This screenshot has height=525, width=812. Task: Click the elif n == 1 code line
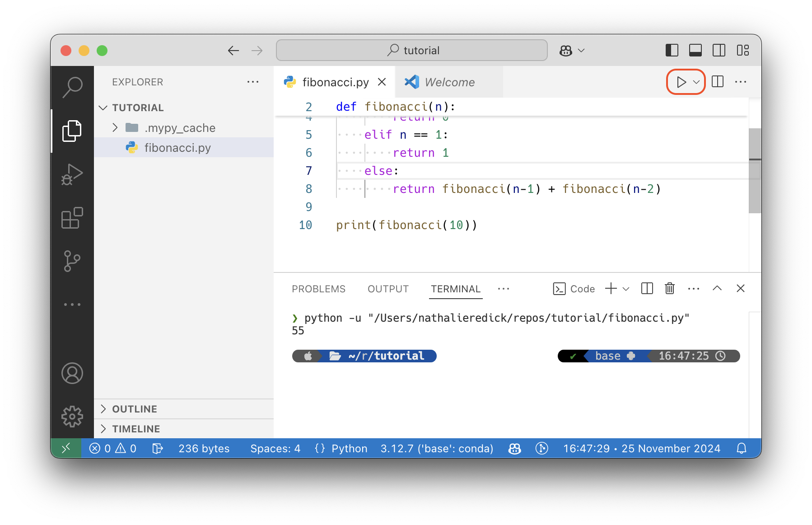click(x=406, y=135)
